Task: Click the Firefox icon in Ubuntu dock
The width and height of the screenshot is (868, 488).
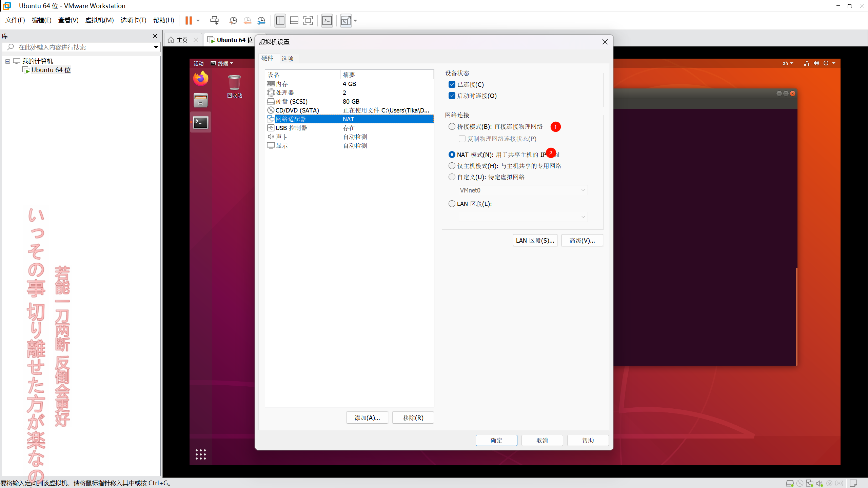Action: coord(201,78)
